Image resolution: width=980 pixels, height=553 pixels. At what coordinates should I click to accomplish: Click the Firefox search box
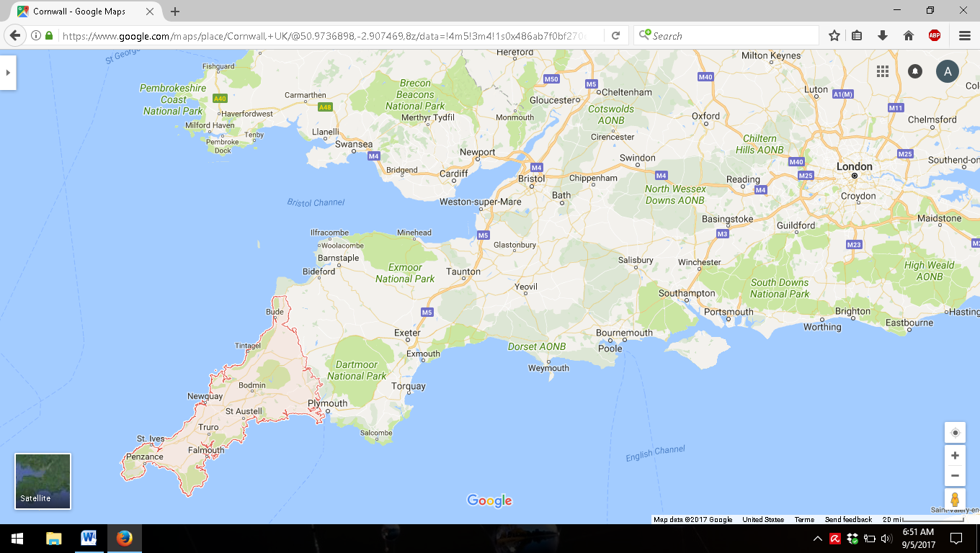731,35
